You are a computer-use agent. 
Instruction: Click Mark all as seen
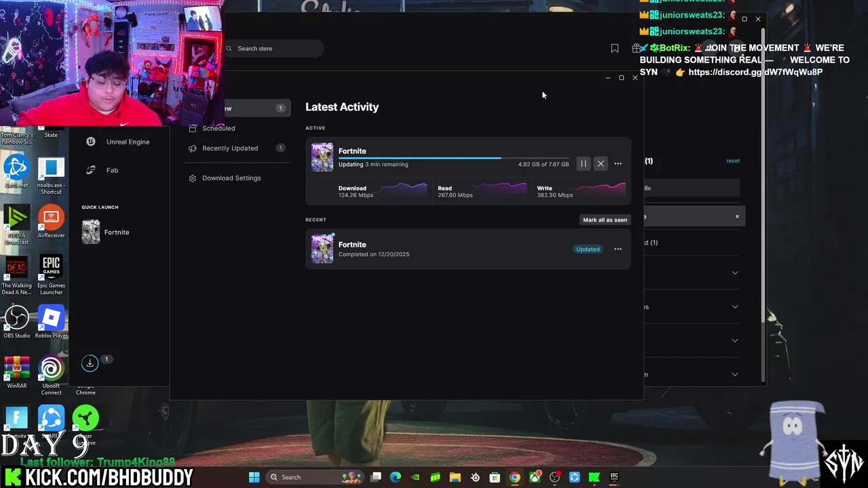pyautogui.click(x=605, y=220)
